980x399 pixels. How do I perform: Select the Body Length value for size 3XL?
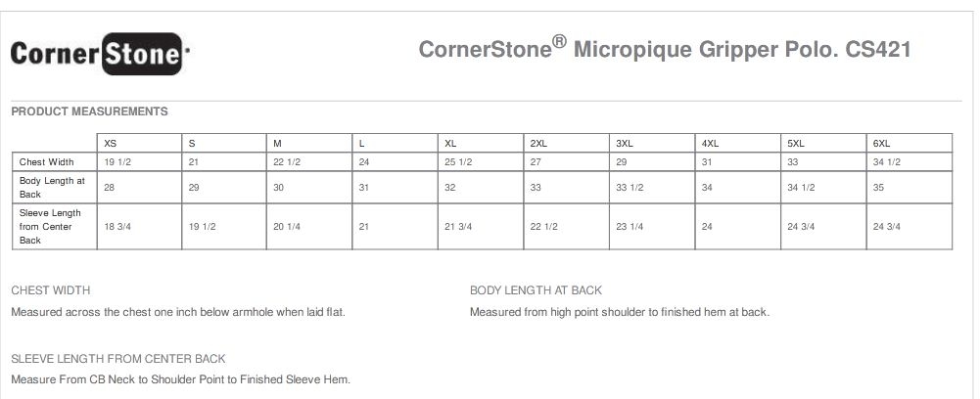(629, 187)
